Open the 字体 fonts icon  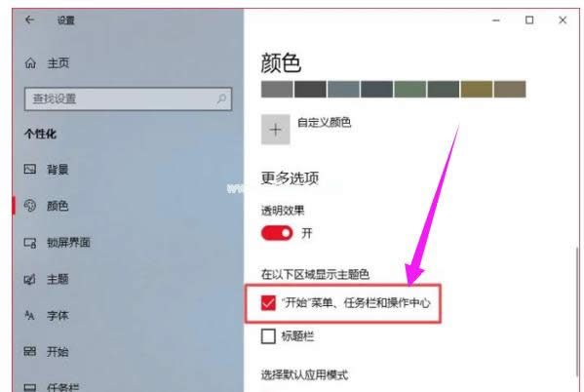[30, 316]
